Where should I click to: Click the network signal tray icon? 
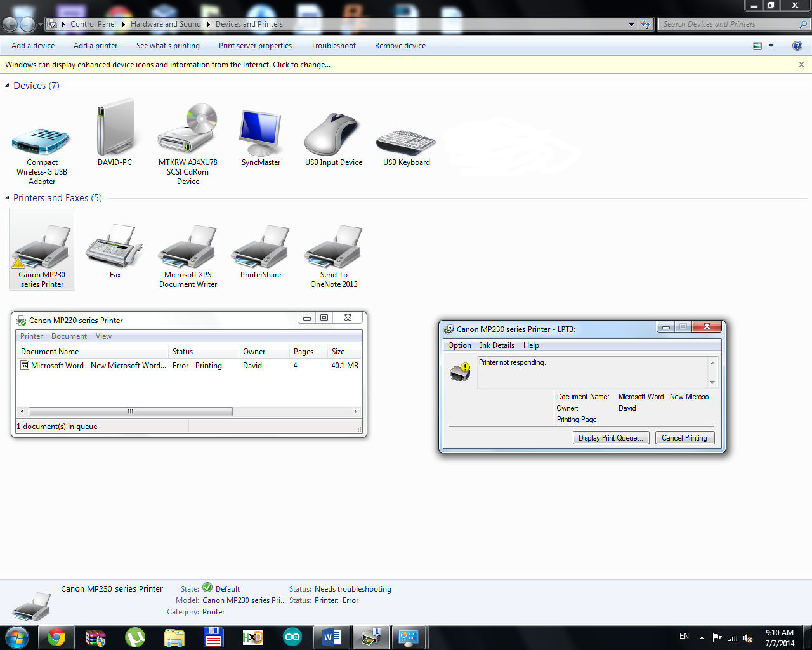(x=733, y=638)
